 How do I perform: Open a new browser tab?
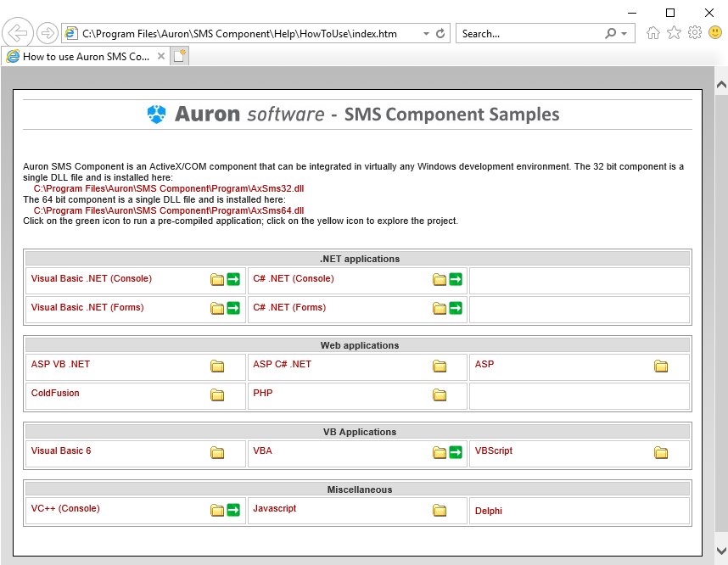pos(179,57)
